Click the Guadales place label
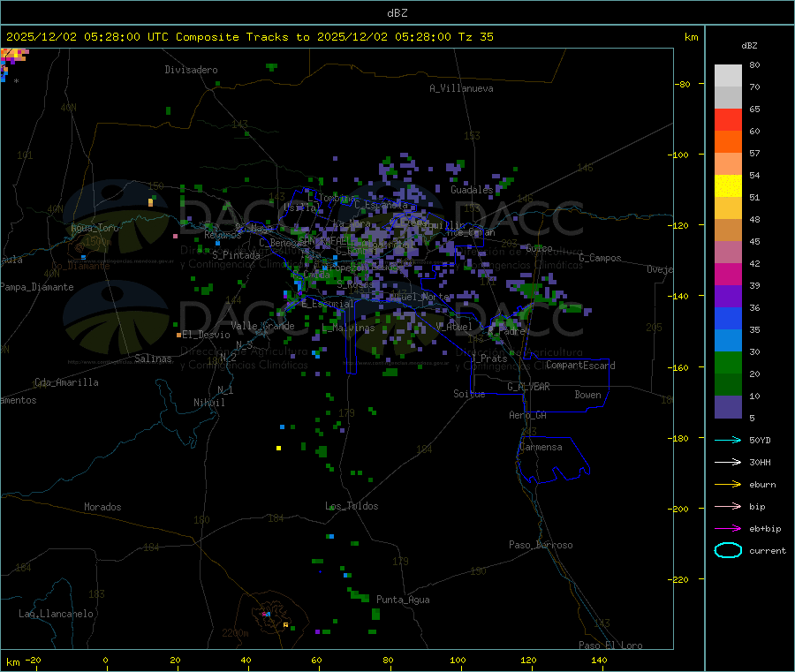 pos(472,190)
